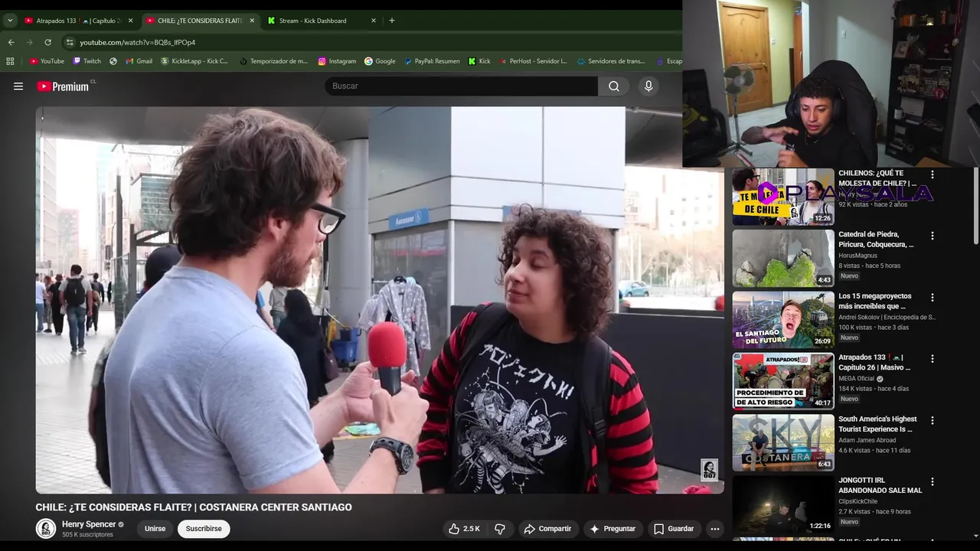
Task: Open the apps grid in bookmarks bar
Action: click(x=10, y=61)
